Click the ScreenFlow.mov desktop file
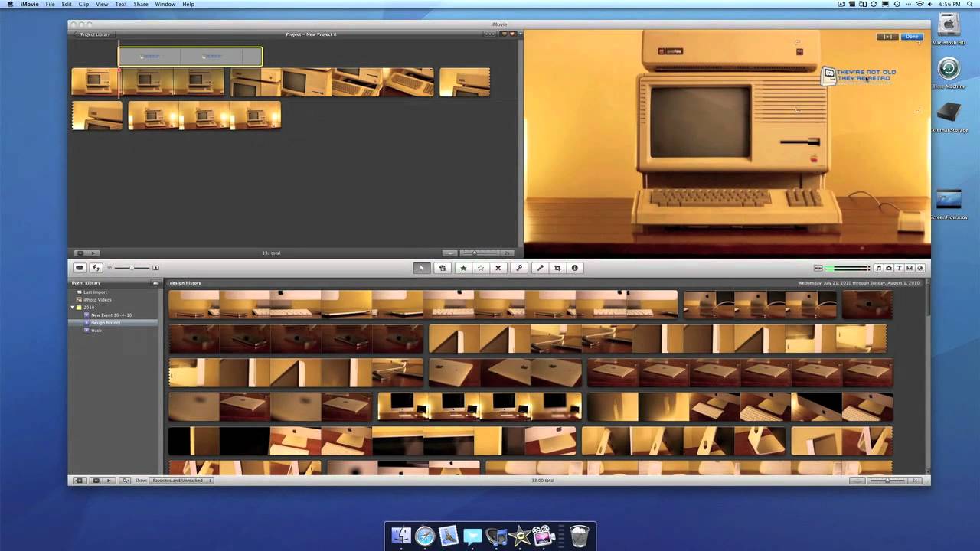 [x=949, y=204]
